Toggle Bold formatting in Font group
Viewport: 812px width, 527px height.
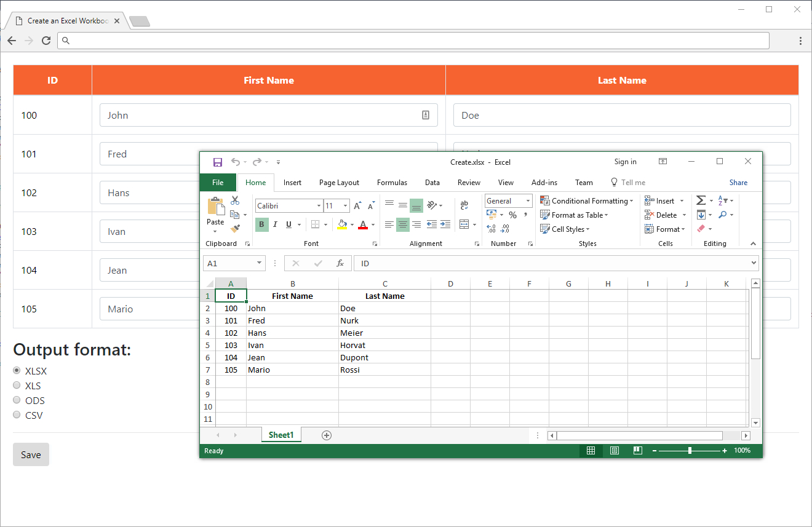(x=262, y=224)
